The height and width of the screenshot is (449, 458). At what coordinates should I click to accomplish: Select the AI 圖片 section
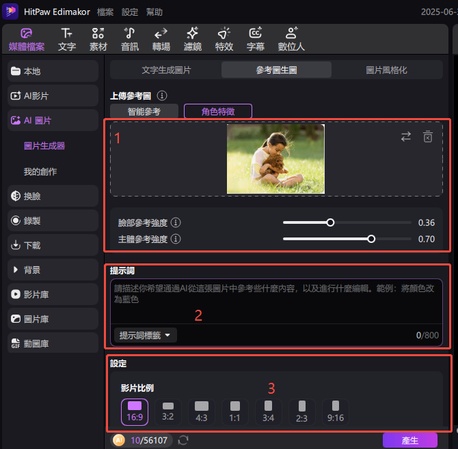53,120
